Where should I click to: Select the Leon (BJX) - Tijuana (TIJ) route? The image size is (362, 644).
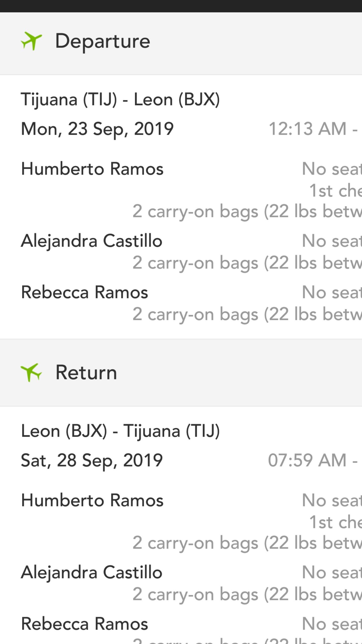coord(120,431)
